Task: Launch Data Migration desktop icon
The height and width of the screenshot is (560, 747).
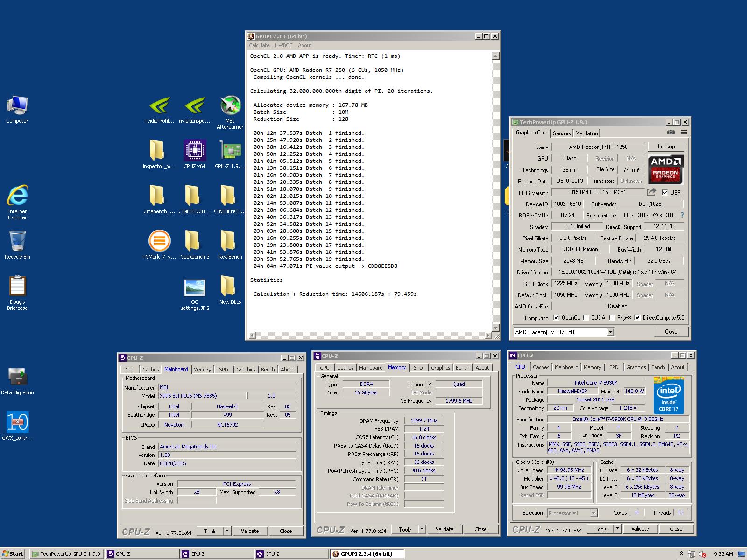Action: click(x=17, y=381)
